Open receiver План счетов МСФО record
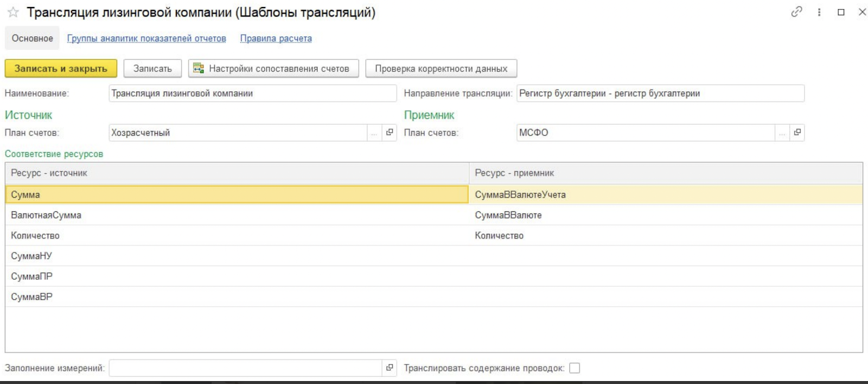 797,133
